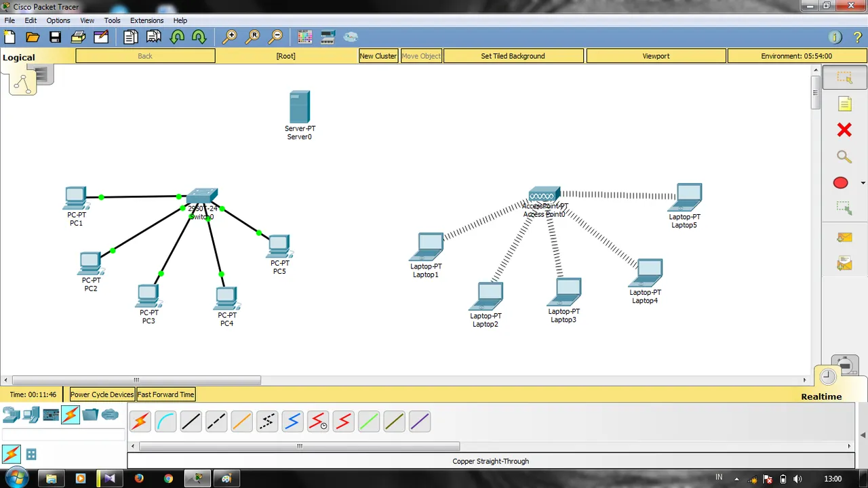The image size is (868, 488).
Task: Choose the Place Note tool
Action: pos(844,104)
